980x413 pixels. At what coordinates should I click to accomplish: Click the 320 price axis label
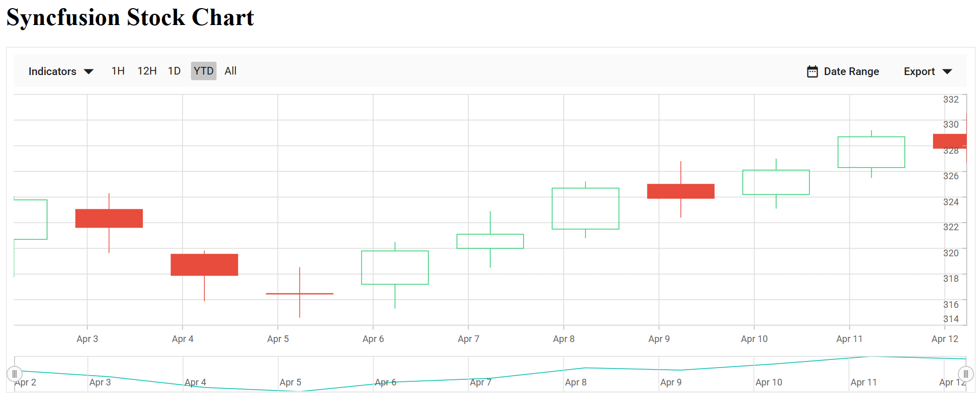(950, 253)
